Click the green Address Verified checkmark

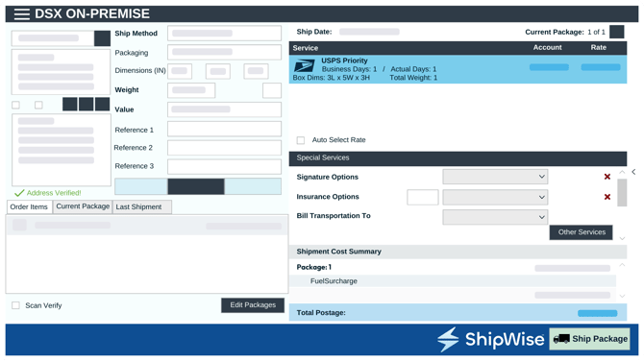point(19,193)
